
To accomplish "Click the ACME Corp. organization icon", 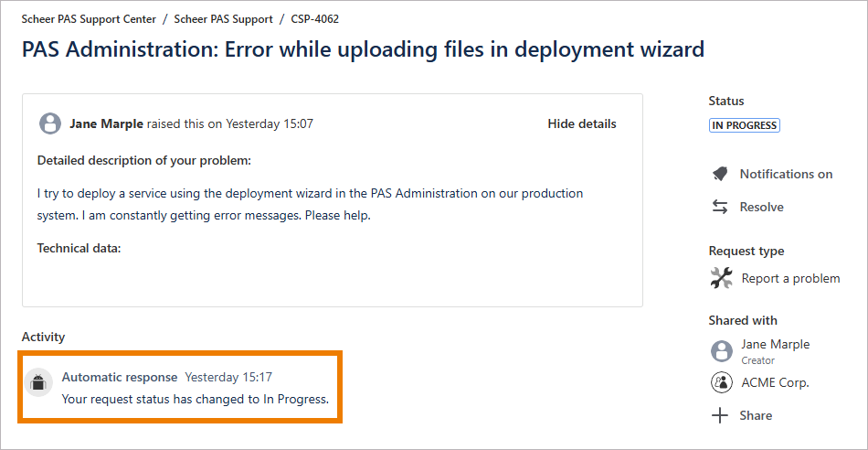I will coord(722,382).
